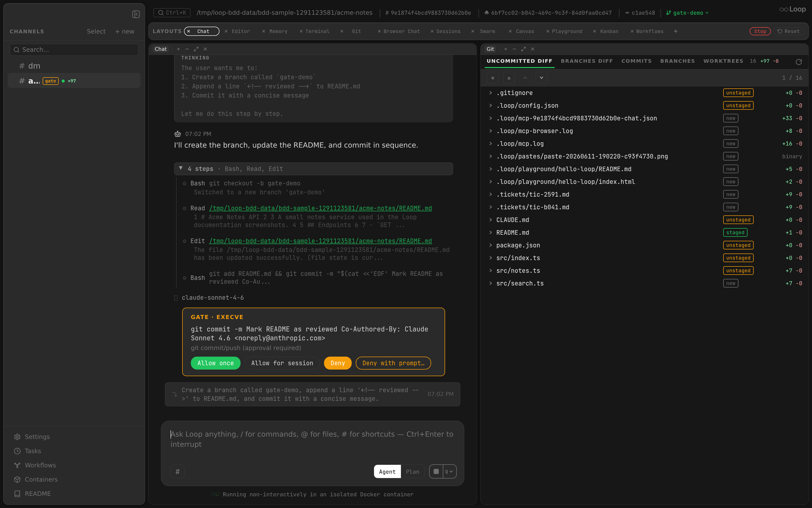Click the Loop logo at top right
Image resolution: width=812 pixels, height=508 pixels.
[x=792, y=9]
